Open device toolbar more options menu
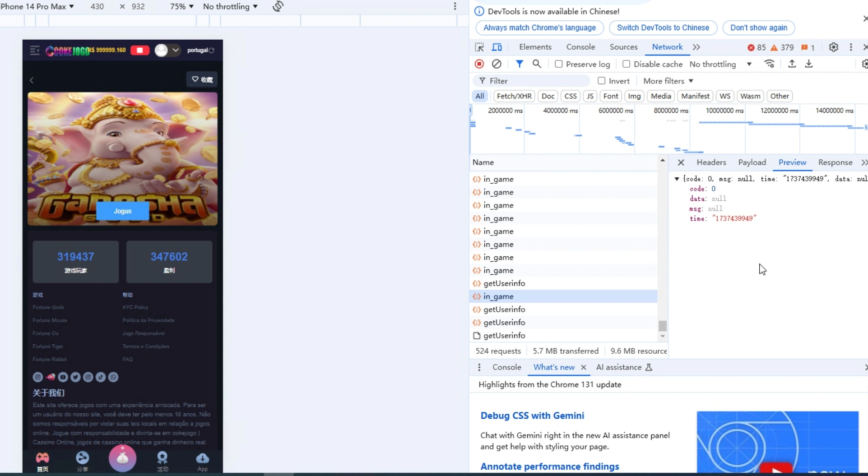 pos(455,6)
